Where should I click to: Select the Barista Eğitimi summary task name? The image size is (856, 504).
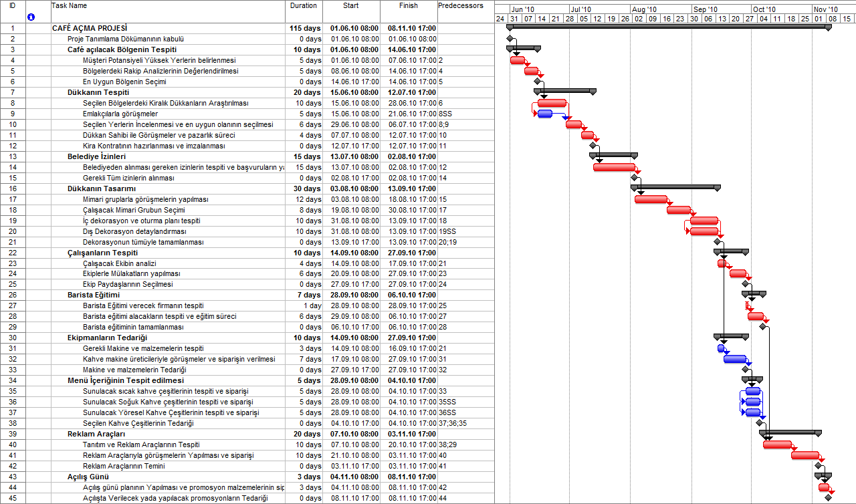pos(94,295)
